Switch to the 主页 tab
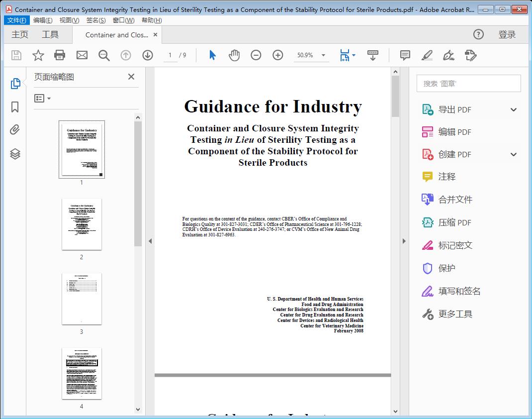The image size is (532, 419). tap(20, 35)
